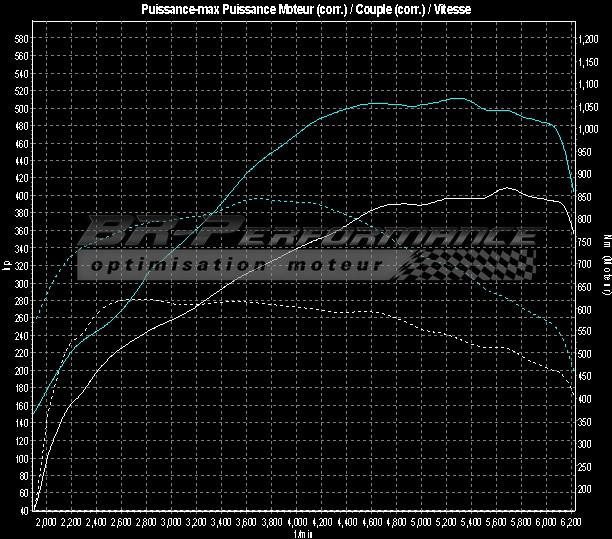Click the peak of the dashed cyan curve

[x=258, y=198]
